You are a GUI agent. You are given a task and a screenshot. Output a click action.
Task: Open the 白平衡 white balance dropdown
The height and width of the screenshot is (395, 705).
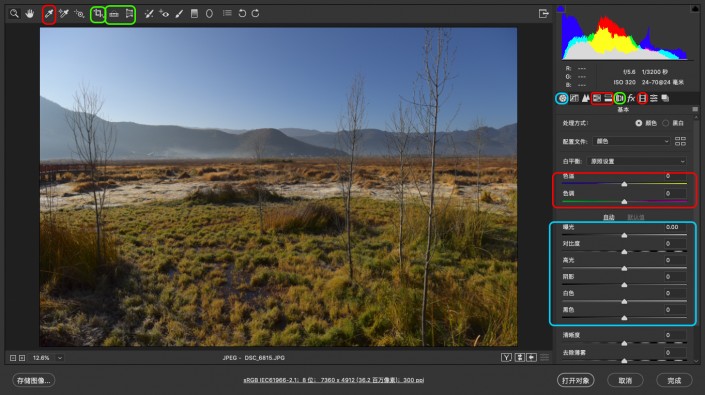636,161
